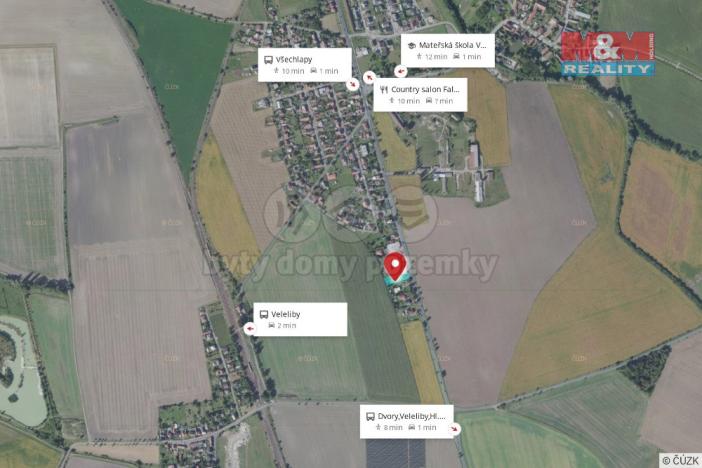The width and height of the screenshot is (702, 468).
Task: Click the bus icon beside Veleliby
Action: click(x=264, y=314)
